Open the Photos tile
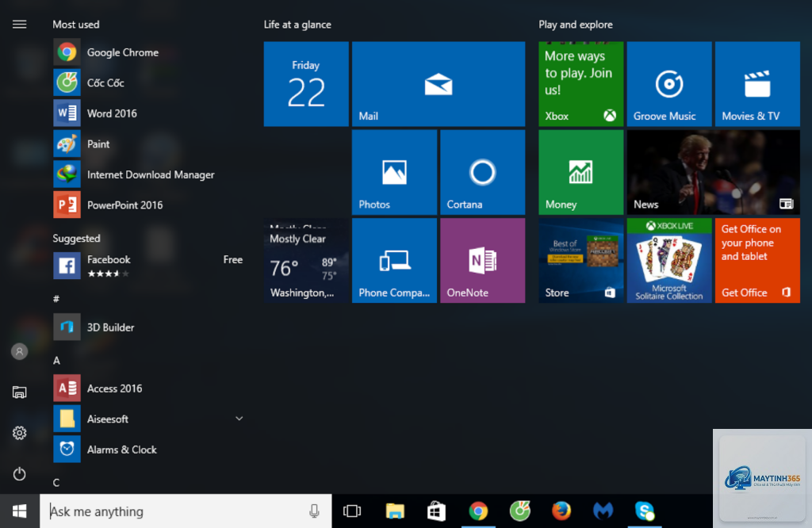Viewport: 812px width, 528px height. pyautogui.click(x=394, y=172)
